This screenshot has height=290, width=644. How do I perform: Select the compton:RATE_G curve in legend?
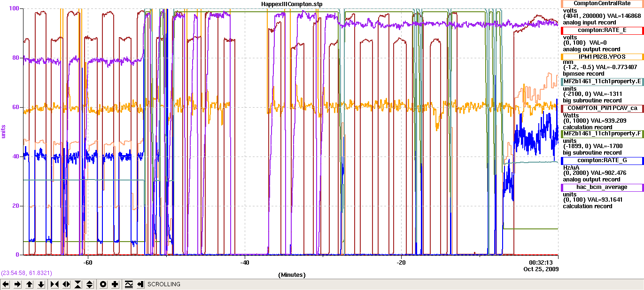coord(603,161)
